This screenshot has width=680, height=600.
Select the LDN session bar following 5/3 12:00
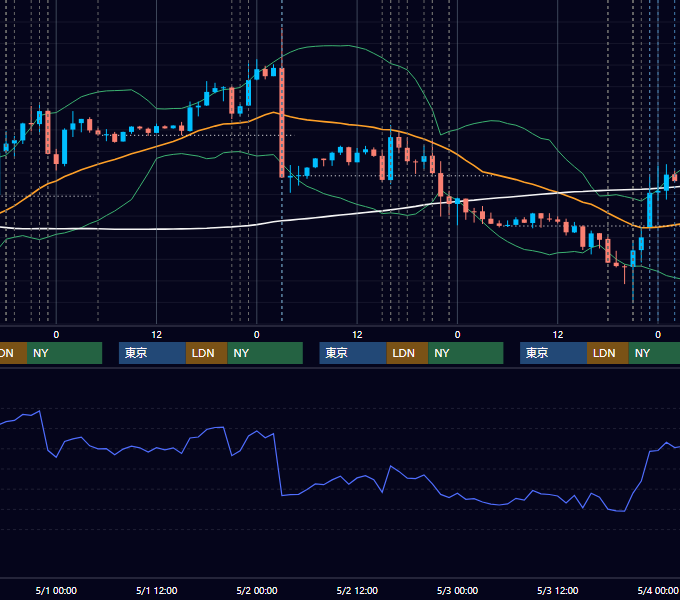(x=608, y=353)
